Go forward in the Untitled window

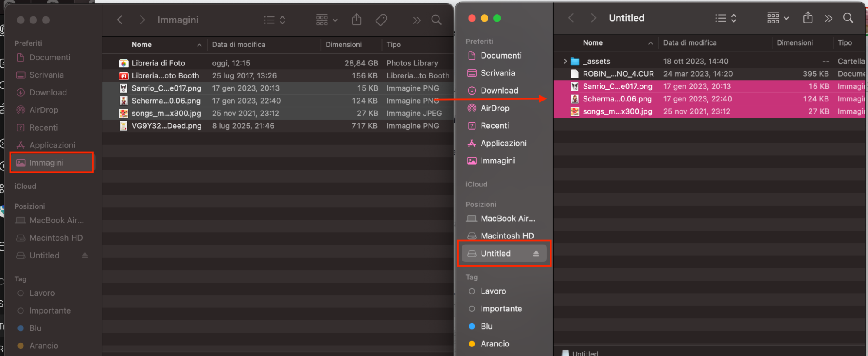tap(593, 18)
